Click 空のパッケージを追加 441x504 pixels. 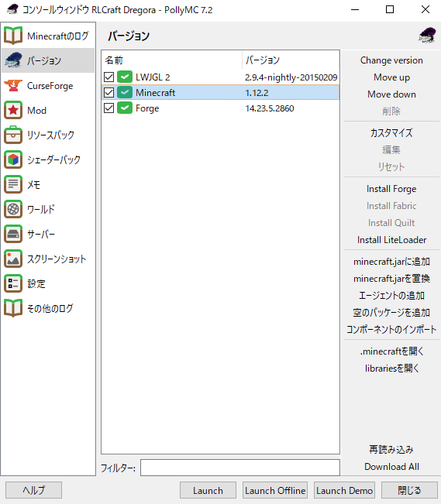(391, 313)
